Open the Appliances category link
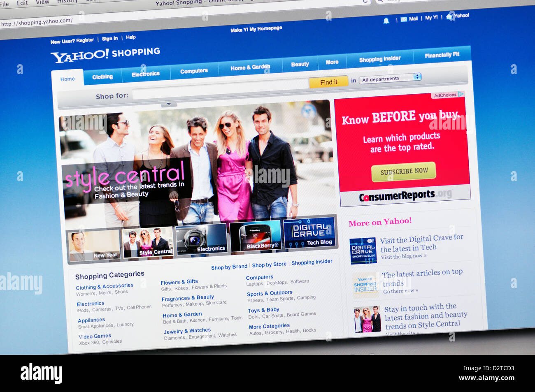The image size is (535, 392). (x=91, y=320)
